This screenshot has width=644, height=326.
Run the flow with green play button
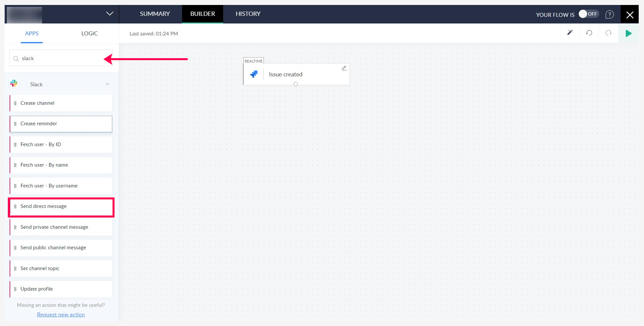[628, 33]
